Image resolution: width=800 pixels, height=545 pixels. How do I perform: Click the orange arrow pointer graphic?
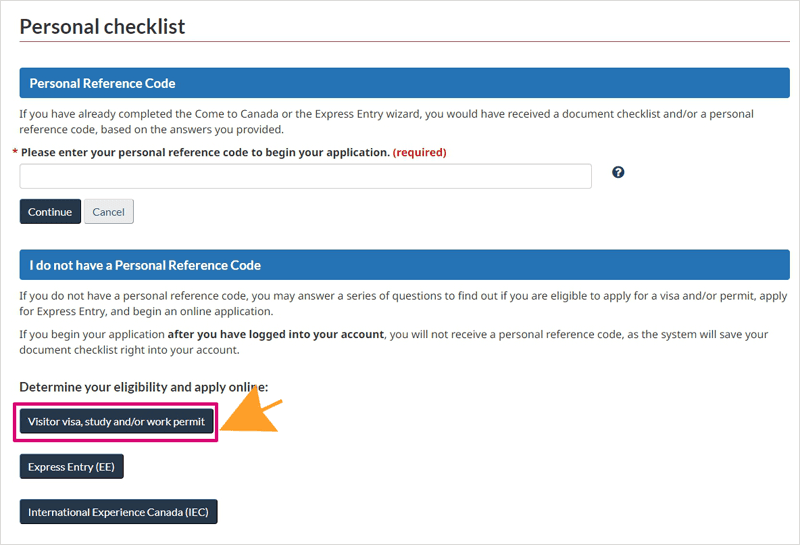pyautogui.click(x=251, y=410)
